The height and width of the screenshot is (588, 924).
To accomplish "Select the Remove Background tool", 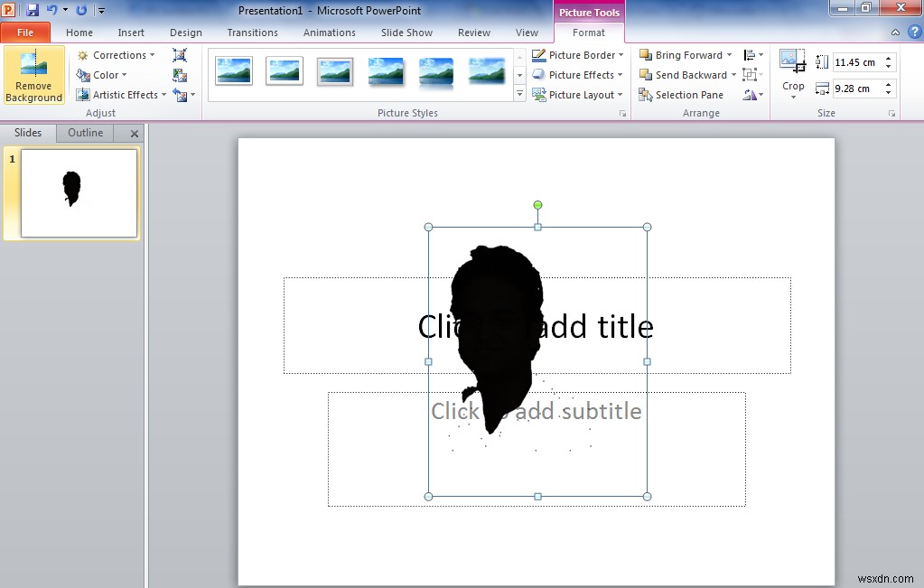I will pos(33,75).
